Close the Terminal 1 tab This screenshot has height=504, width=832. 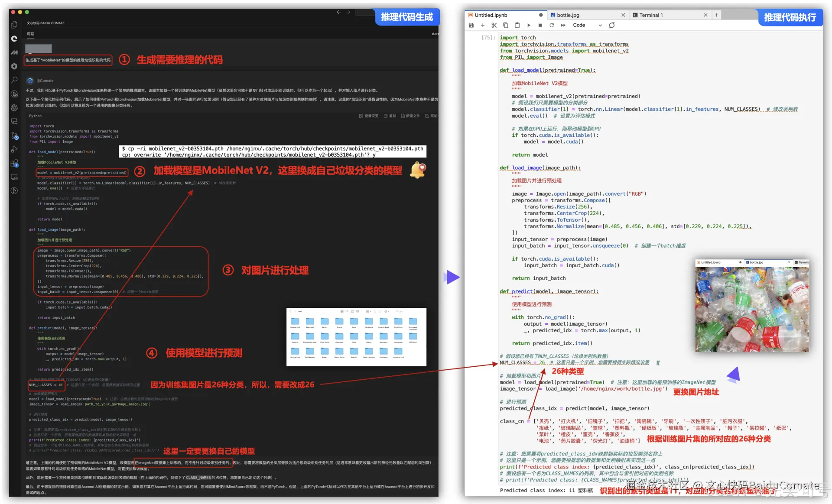[705, 15]
